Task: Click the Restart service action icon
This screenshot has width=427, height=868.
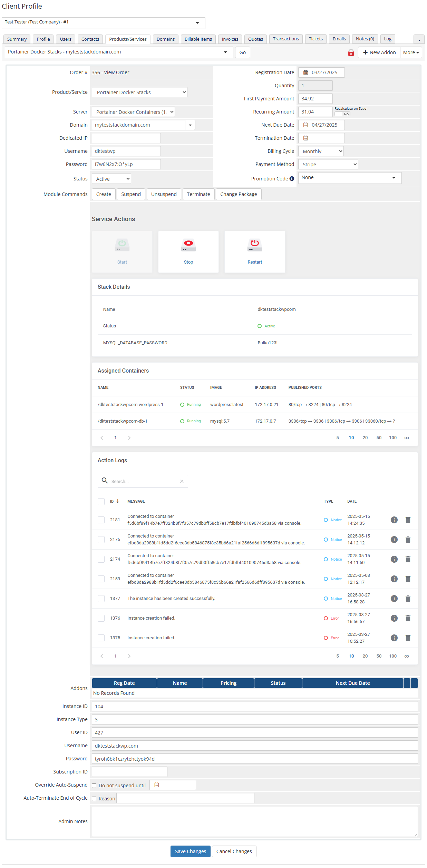Action: (x=255, y=245)
